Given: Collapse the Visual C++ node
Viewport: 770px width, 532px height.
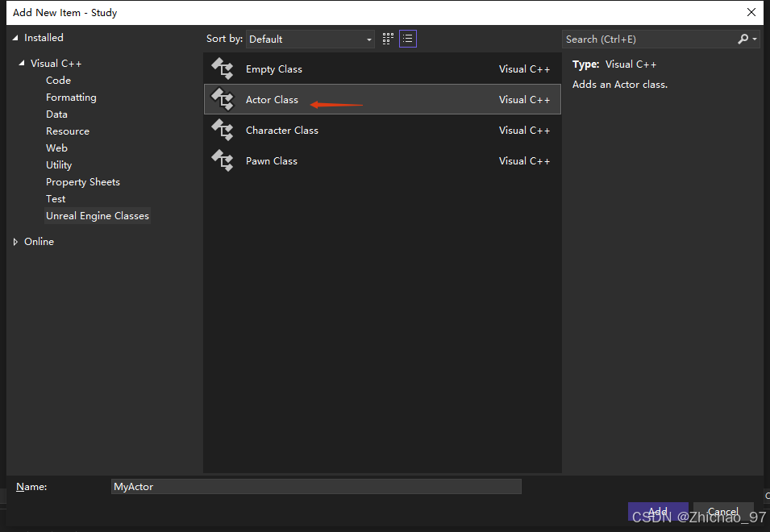Looking at the screenshot, I should click(22, 64).
